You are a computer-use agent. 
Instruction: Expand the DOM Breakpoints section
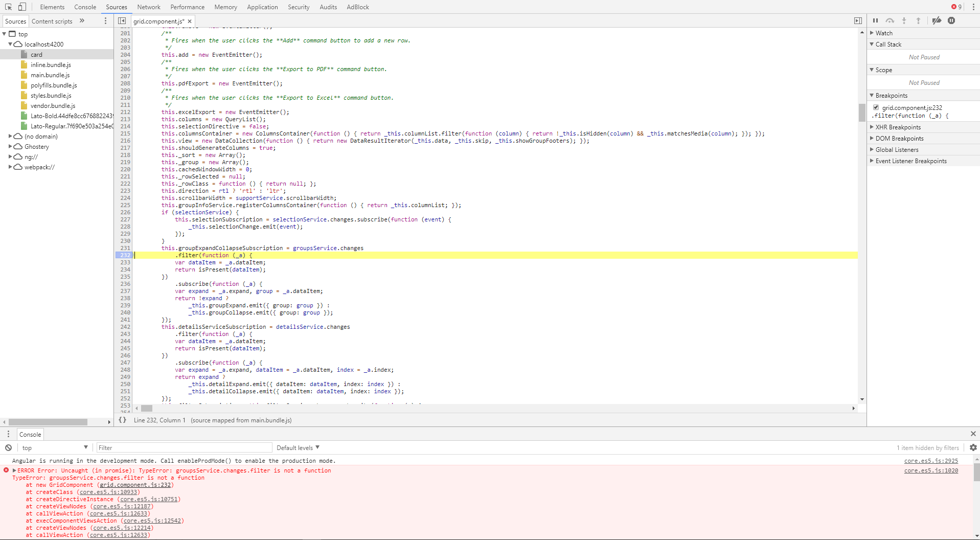click(x=872, y=138)
